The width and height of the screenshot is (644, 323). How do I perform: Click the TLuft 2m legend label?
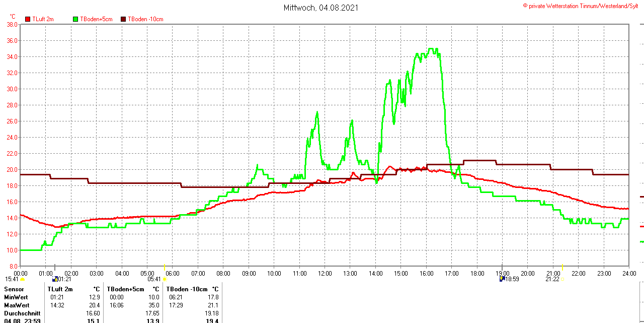(43, 19)
